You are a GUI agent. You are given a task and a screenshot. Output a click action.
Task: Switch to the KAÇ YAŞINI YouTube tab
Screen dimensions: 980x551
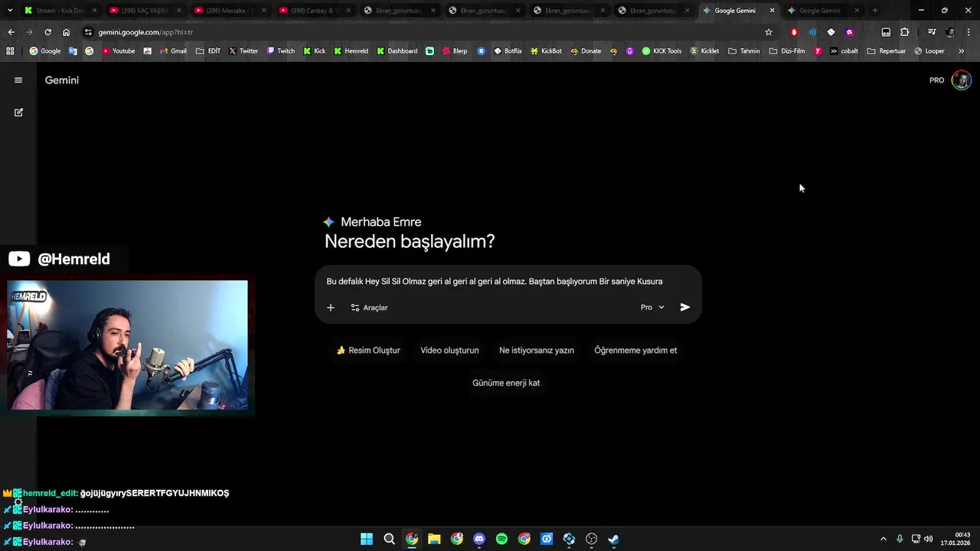tap(145, 11)
